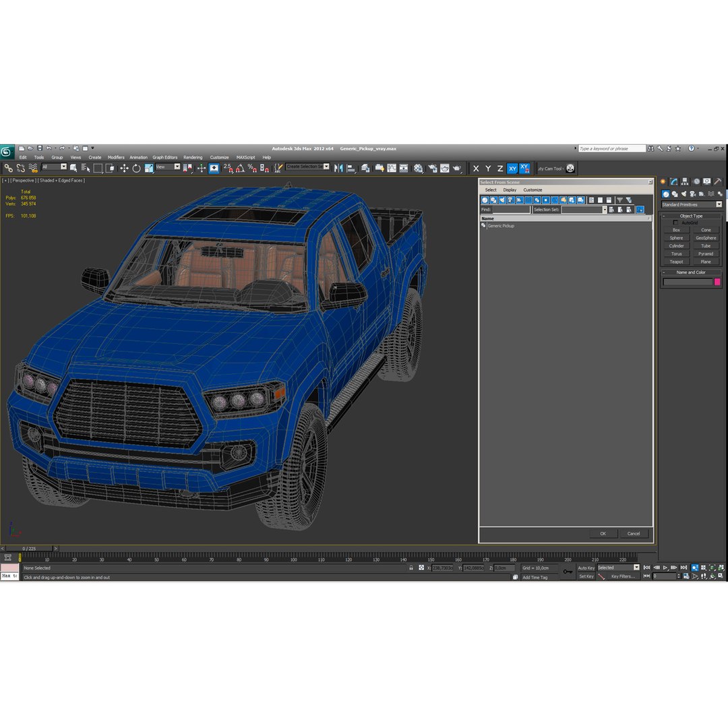The height and width of the screenshot is (728, 728).
Task: Open the quick access toolbar dropdown arrow
Action: pyautogui.click(x=92, y=148)
